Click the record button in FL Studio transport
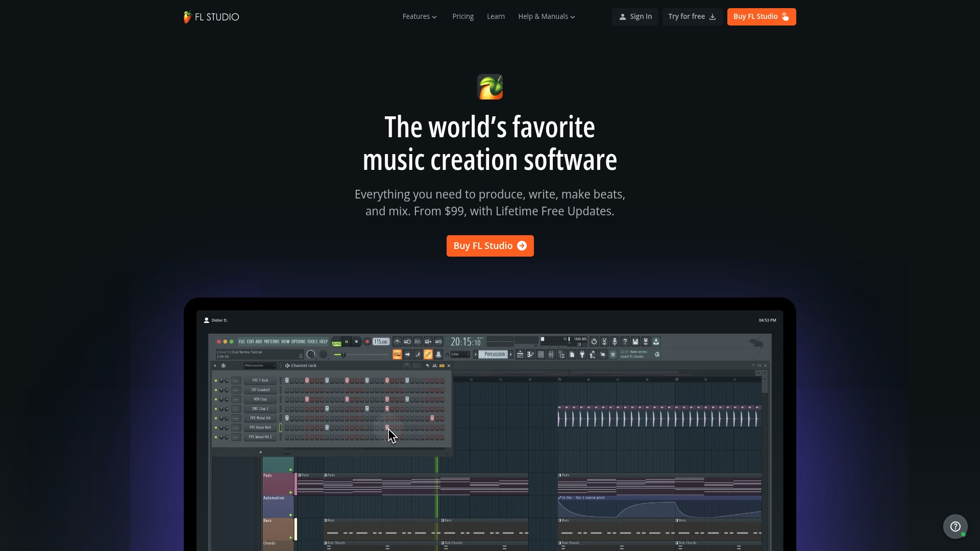Screen dimensions: 980x551 [367, 341]
